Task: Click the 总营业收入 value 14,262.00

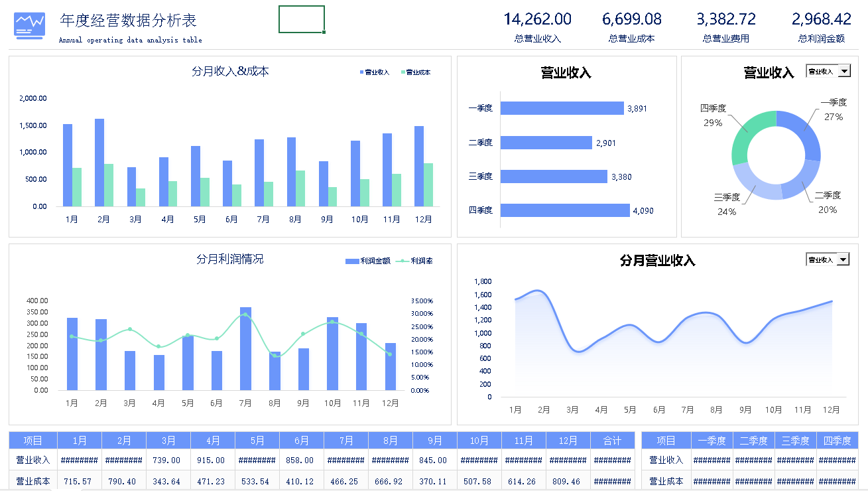Action: pyautogui.click(x=537, y=19)
